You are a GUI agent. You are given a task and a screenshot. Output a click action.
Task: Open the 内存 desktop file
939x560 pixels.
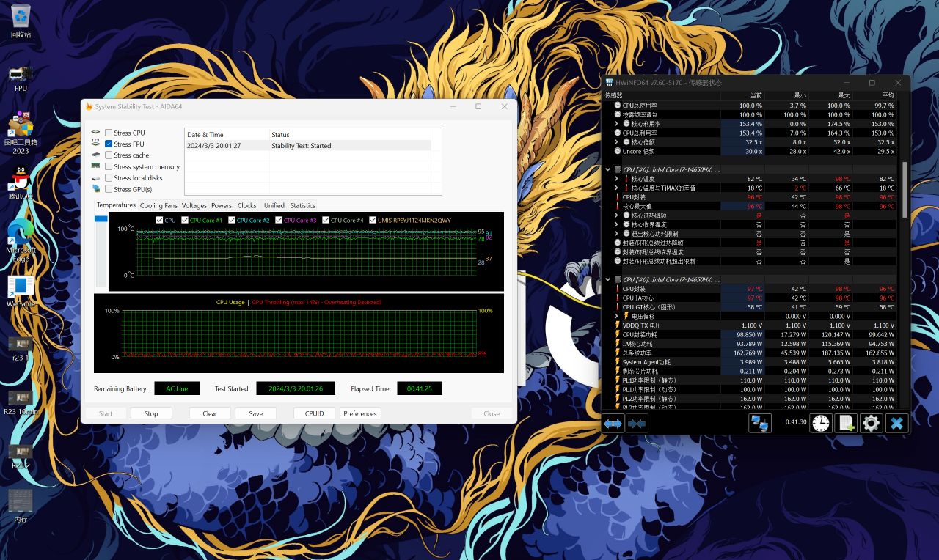coord(21,506)
